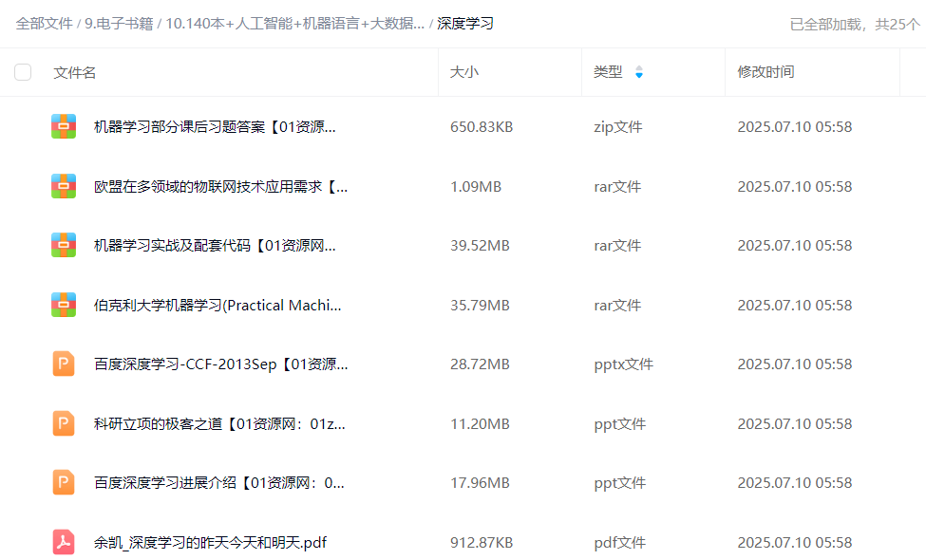
Task: Open 百度深度学习进展介绍 file name
Action: tap(218, 483)
